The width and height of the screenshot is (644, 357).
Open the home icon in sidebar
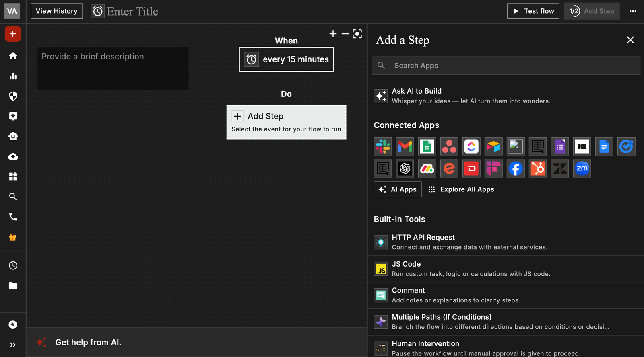pyautogui.click(x=13, y=56)
